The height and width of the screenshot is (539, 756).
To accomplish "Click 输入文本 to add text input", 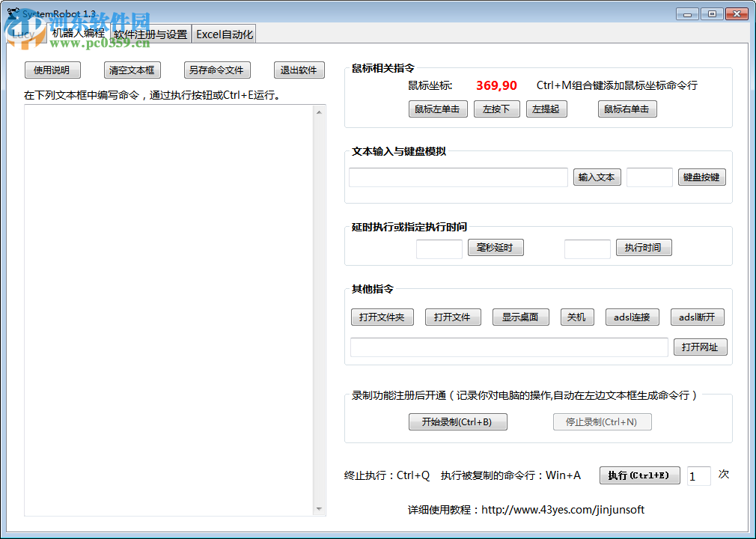I will click(x=597, y=177).
